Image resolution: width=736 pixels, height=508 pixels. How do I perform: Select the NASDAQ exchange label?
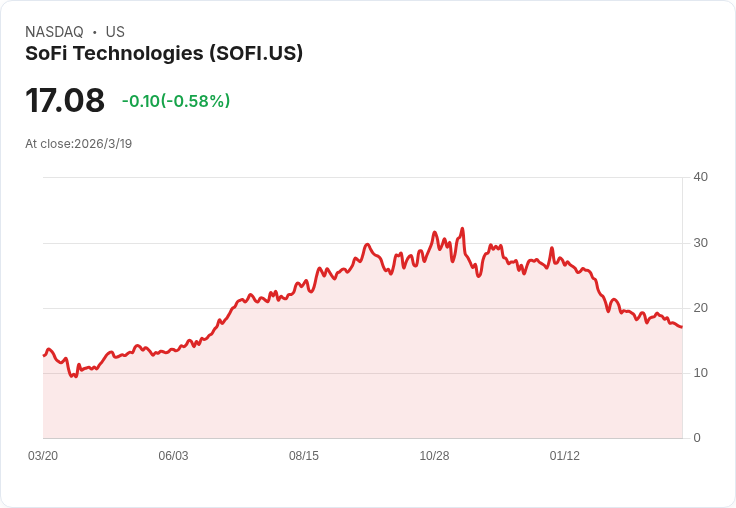coord(54,32)
